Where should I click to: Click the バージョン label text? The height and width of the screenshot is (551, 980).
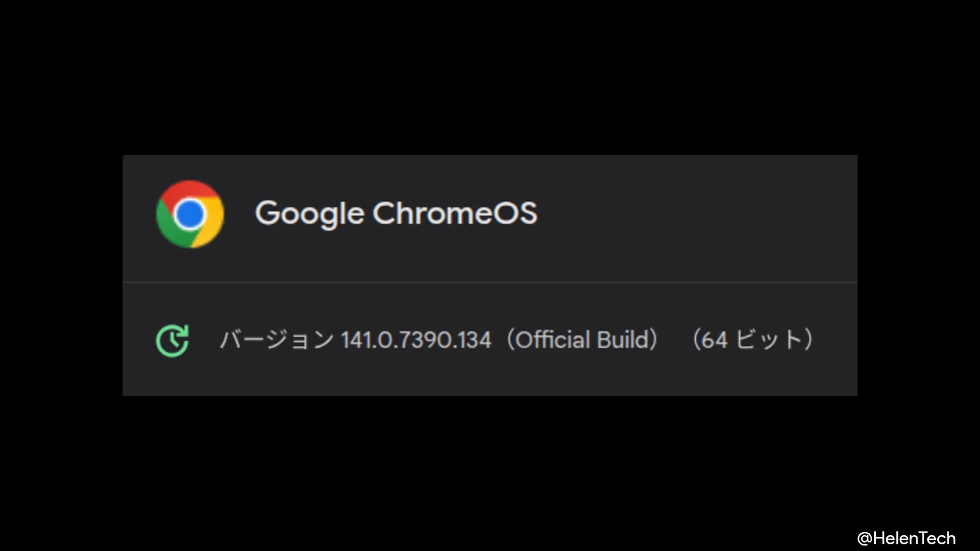[x=275, y=340]
